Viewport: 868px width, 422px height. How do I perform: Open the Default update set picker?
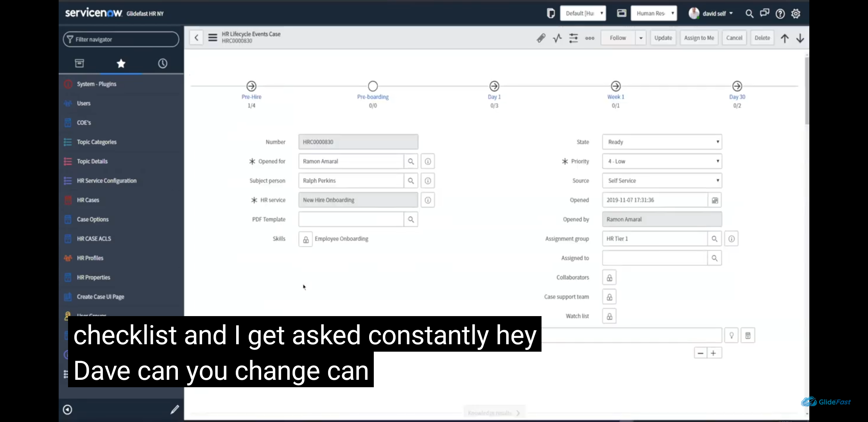pos(583,13)
